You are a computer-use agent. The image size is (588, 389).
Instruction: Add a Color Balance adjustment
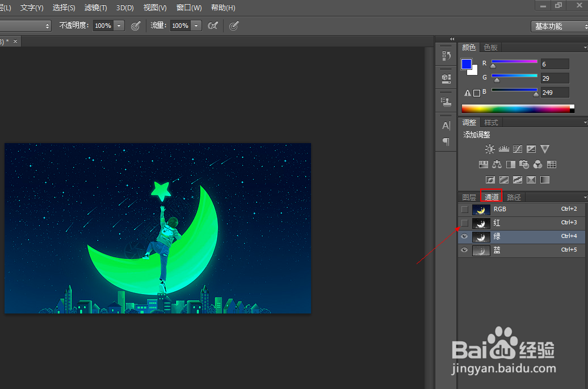[497, 164]
